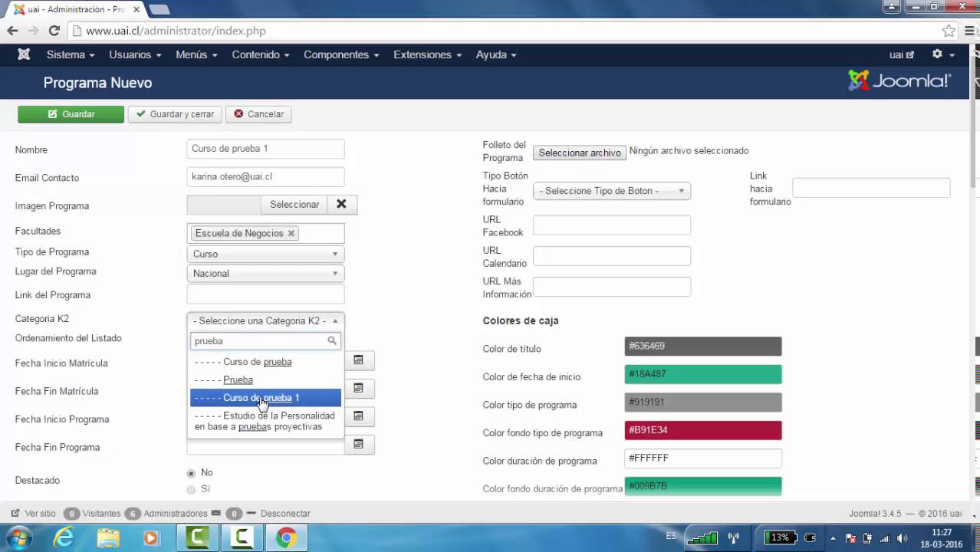Click the green Guardar button
The image size is (980, 552).
(71, 114)
